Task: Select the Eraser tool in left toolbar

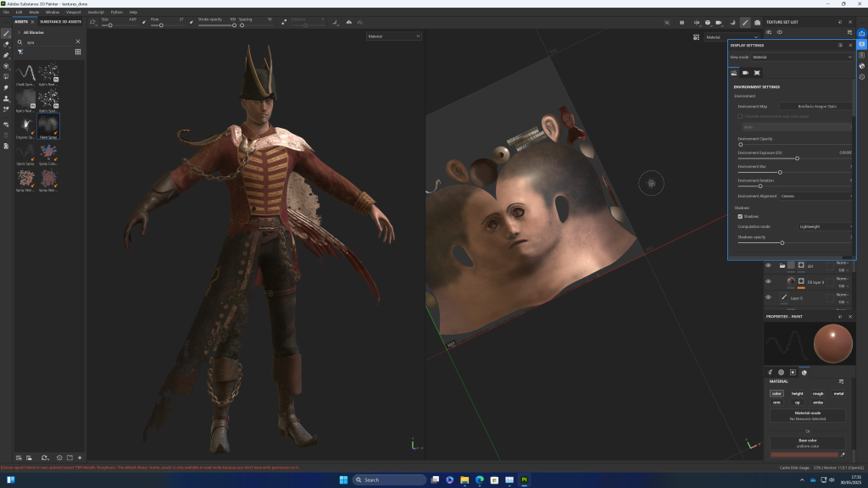Action: click(6, 44)
